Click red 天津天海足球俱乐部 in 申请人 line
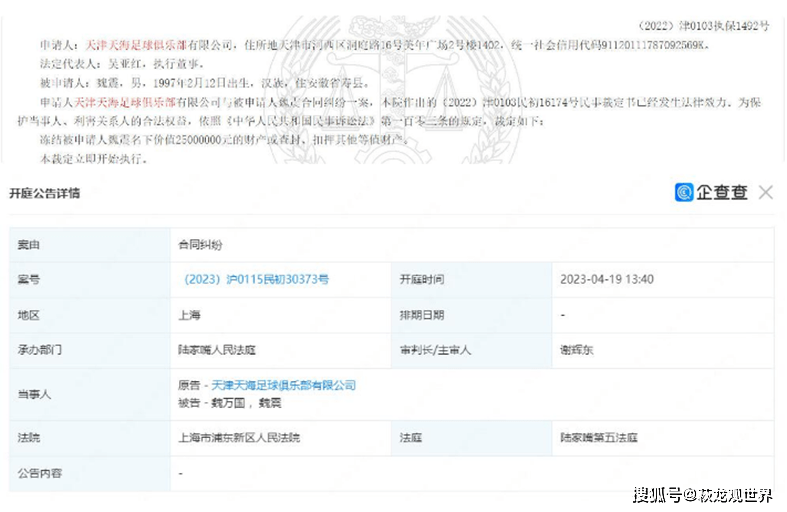Image resolution: width=787 pixels, height=512 pixels. [x=137, y=45]
